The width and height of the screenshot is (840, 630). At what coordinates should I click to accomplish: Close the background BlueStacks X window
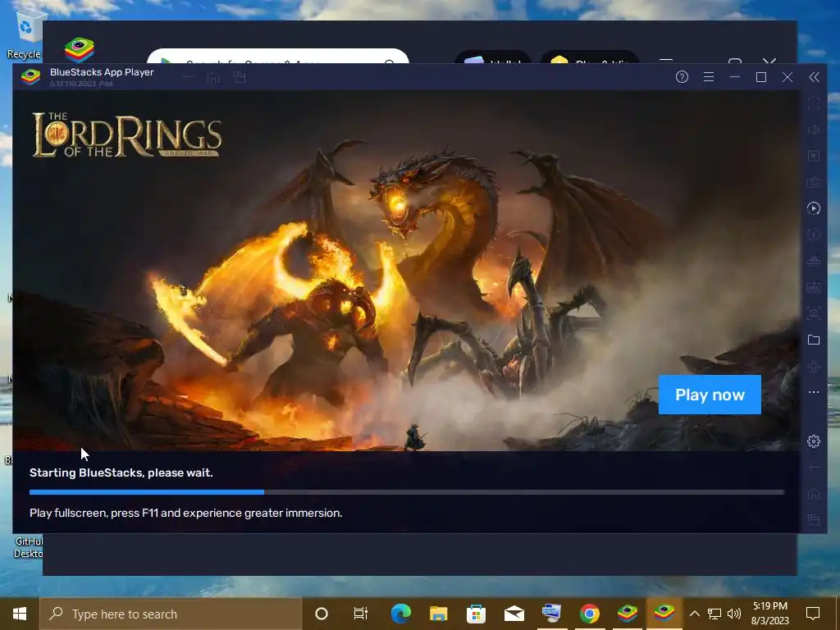click(769, 61)
